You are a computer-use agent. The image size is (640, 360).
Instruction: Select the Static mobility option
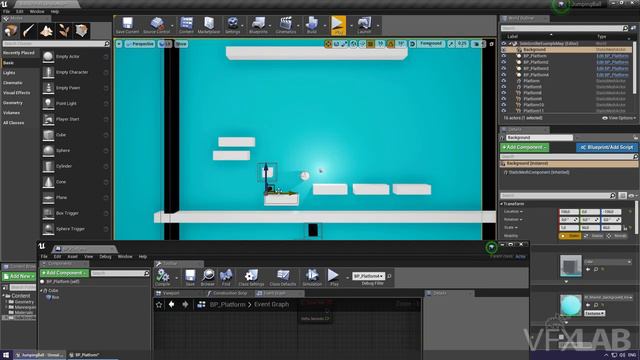570,236
